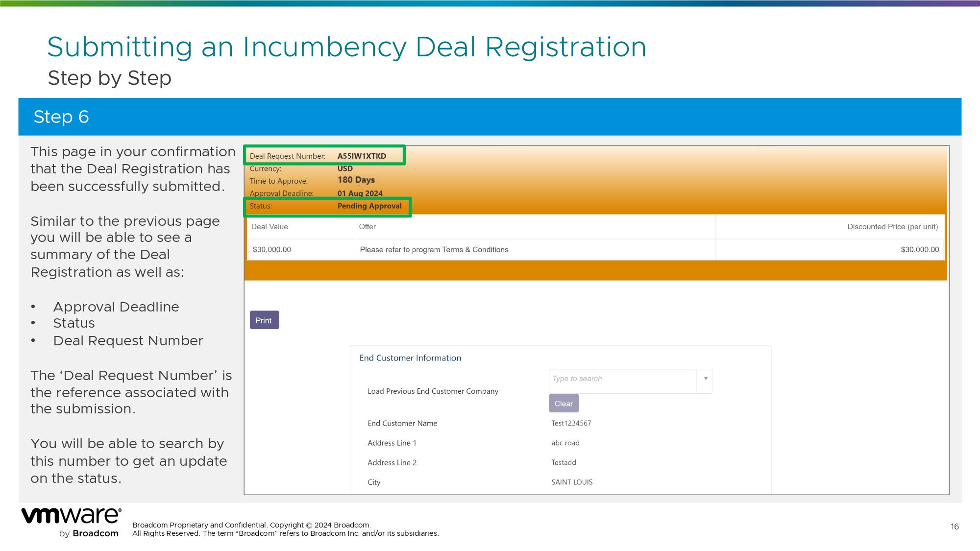Viewport: 980px width, 551px height.
Task: Click the Address Line 1 value abc road
Action: pos(565,443)
